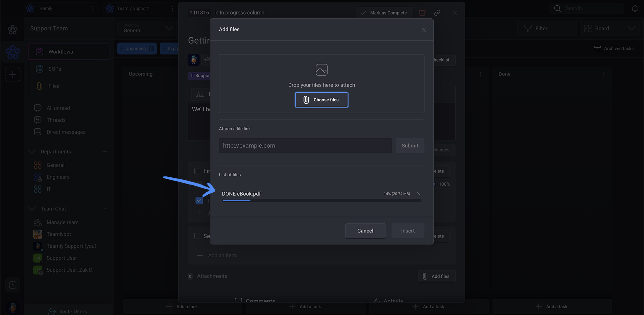Add a task in Done column

tap(552, 307)
